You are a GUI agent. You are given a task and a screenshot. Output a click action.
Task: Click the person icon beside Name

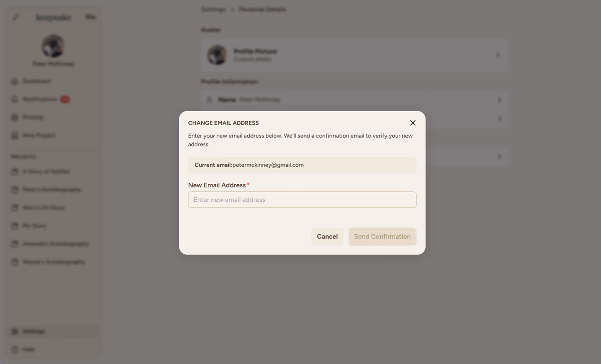pos(210,100)
